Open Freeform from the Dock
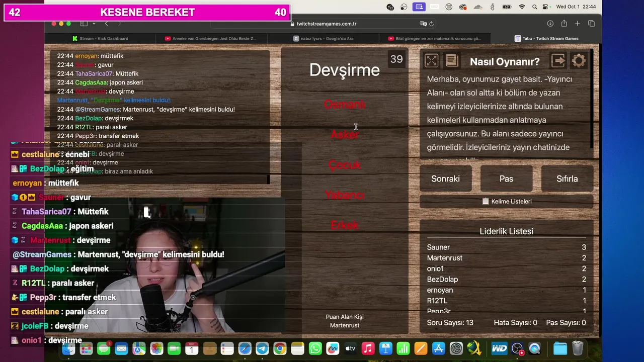The image size is (644, 362). coord(333,348)
